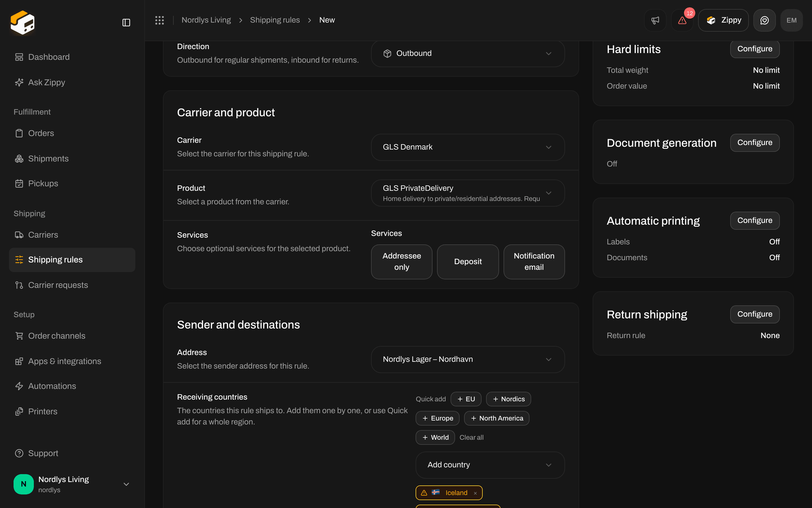Open the chat support bubble icon
The image size is (812, 508).
point(764,20)
